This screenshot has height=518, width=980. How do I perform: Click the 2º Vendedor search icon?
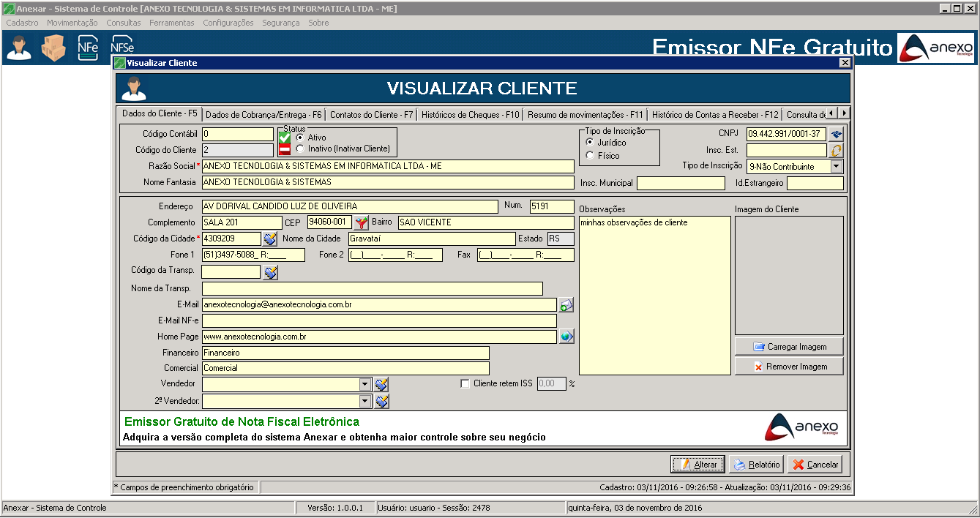pyautogui.click(x=381, y=401)
